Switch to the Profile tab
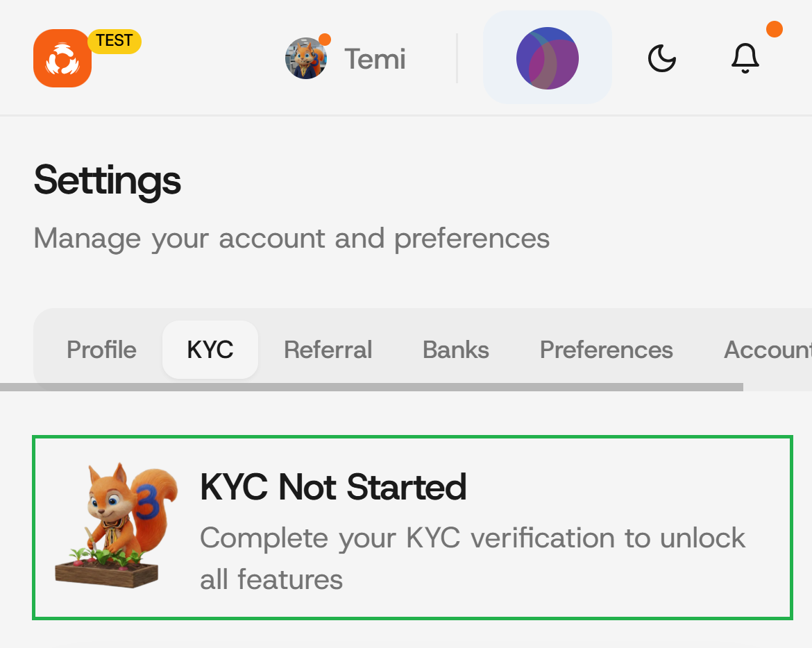Screen dimensions: 812x648 pyautogui.click(x=101, y=350)
